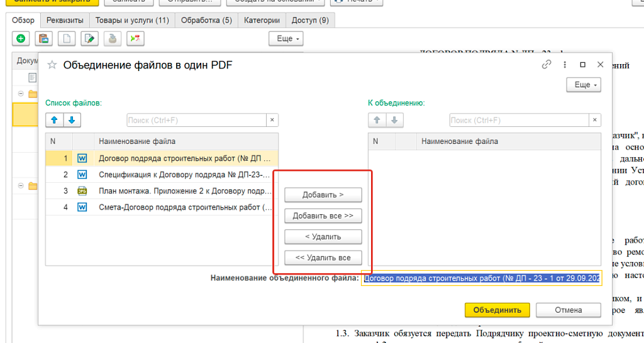Click the Отмена button
The width and height of the screenshot is (644, 343).
point(569,310)
